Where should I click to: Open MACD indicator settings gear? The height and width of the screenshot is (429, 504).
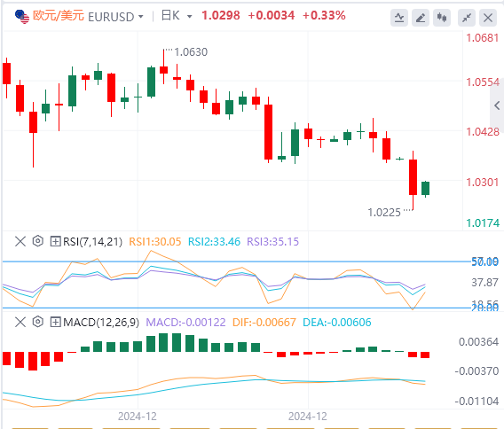[38, 322]
